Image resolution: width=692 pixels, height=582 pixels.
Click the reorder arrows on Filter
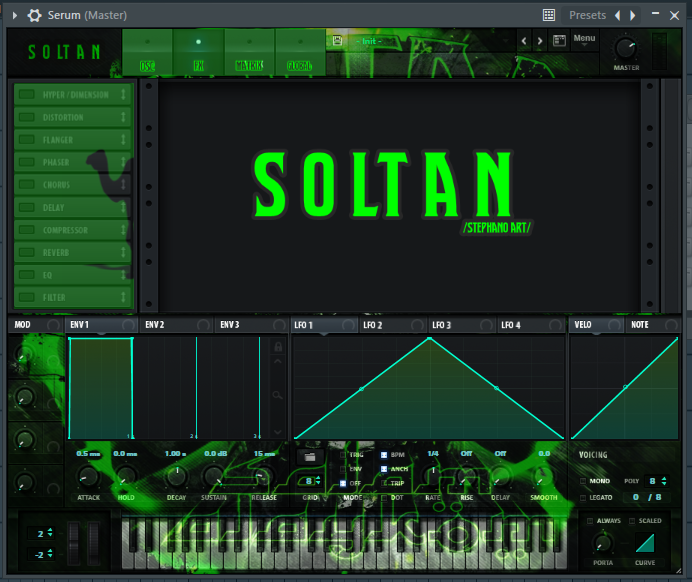coord(124,297)
